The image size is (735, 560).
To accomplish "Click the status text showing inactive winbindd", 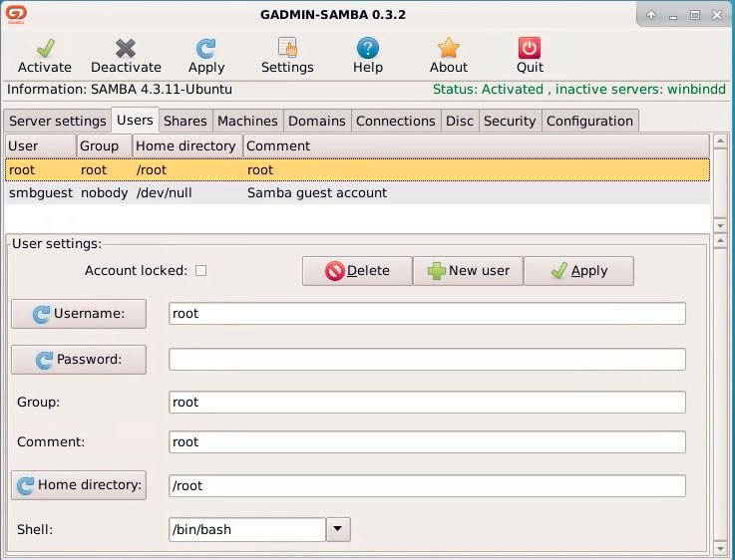I will point(578,89).
